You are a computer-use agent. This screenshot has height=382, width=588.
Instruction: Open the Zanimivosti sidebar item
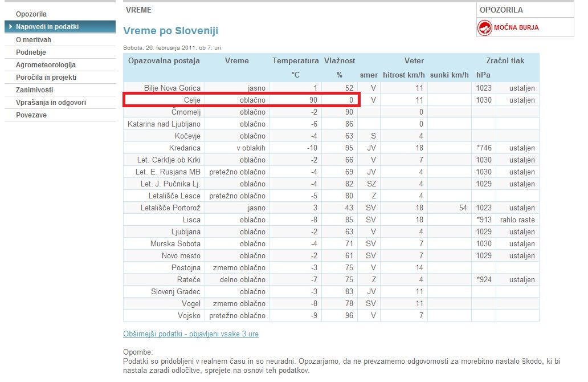pyautogui.click(x=35, y=90)
